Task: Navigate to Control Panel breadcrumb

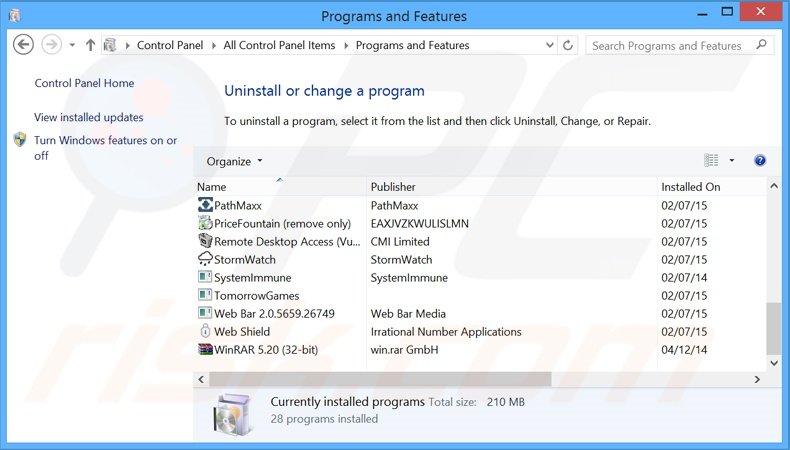Action: click(x=170, y=45)
